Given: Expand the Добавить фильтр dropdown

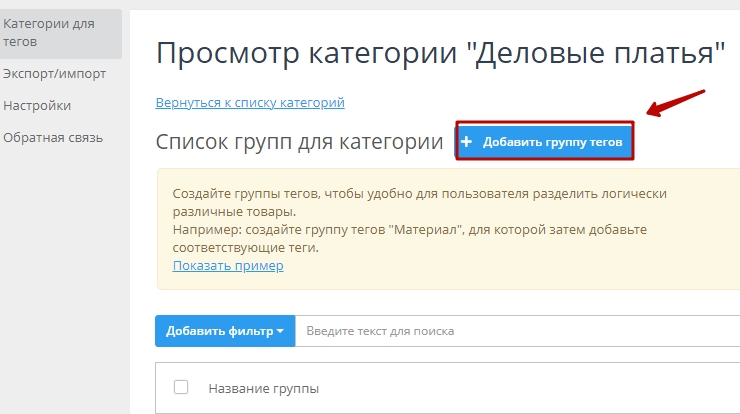Looking at the screenshot, I should point(224,331).
